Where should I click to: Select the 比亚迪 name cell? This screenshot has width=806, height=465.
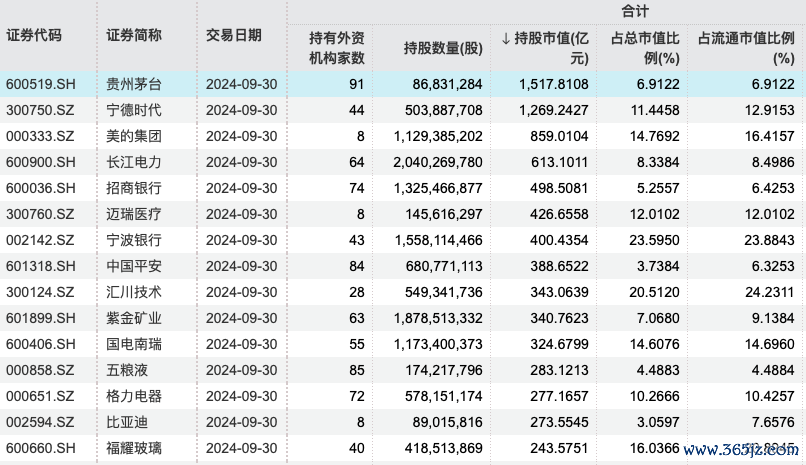point(127,422)
